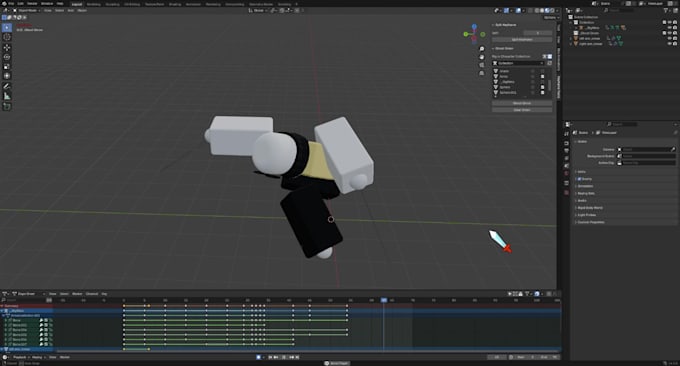Activate the Select Box tool
The width and height of the screenshot is (680, 366).
pyautogui.click(x=7, y=28)
